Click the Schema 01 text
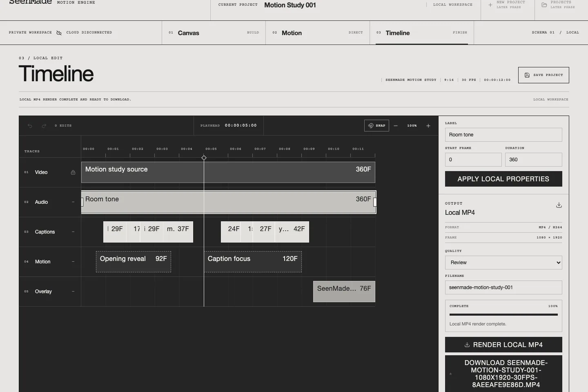 pyautogui.click(x=543, y=33)
